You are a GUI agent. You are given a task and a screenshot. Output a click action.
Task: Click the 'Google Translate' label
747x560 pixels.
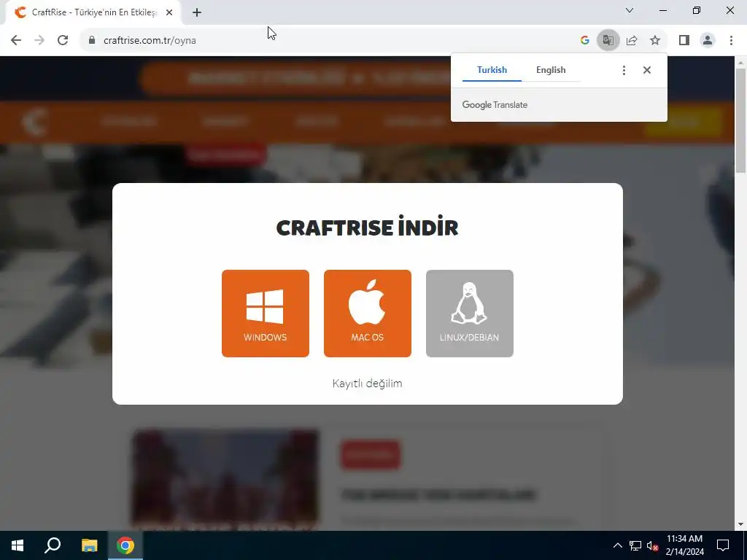[495, 105]
